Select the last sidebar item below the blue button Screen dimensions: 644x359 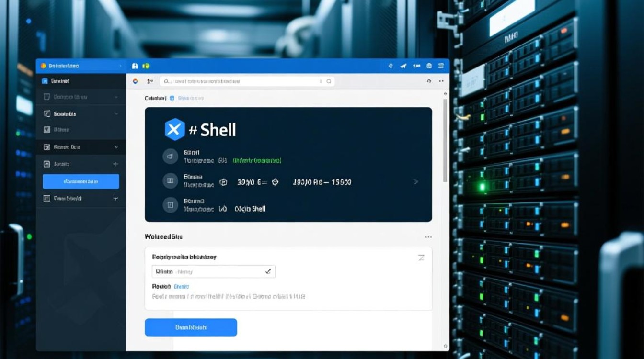click(x=80, y=198)
